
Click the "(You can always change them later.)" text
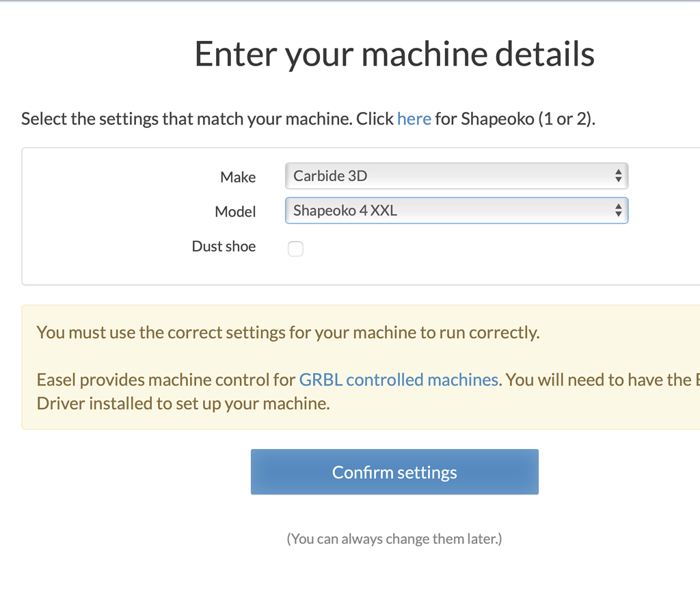point(394,538)
